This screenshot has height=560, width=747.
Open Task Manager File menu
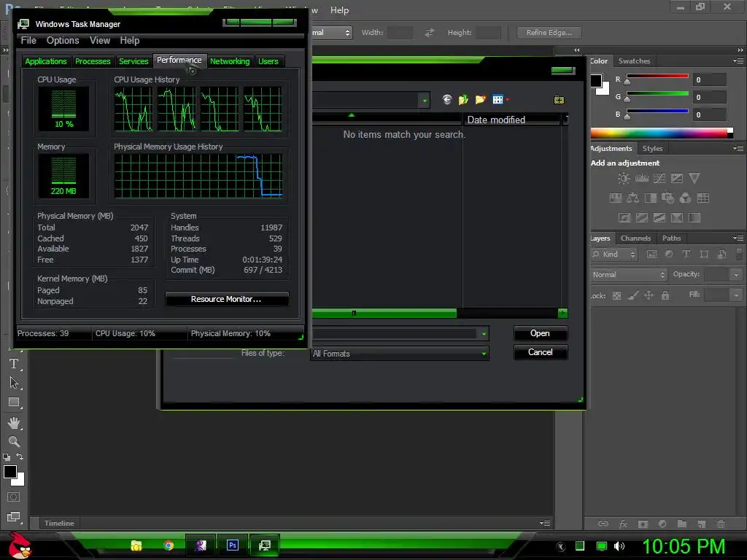(x=28, y=41)
